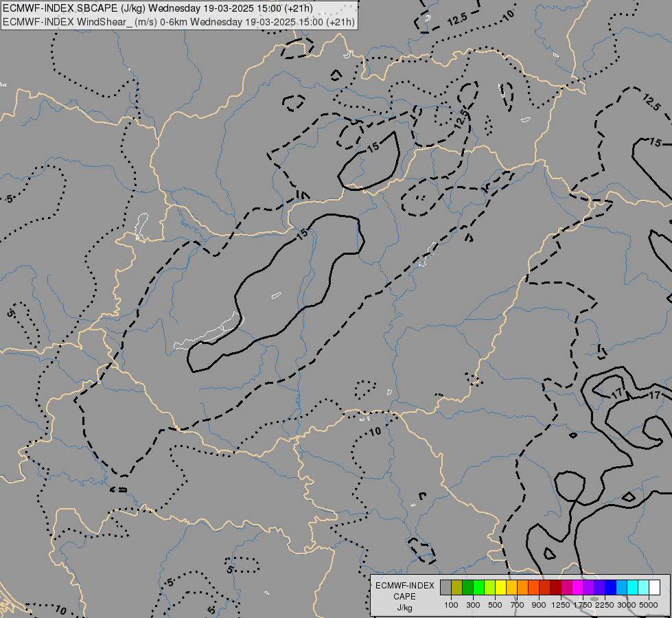Pick the white swatch ending the legend
This screenshot has width=672, height=618.
click(654, 588)
